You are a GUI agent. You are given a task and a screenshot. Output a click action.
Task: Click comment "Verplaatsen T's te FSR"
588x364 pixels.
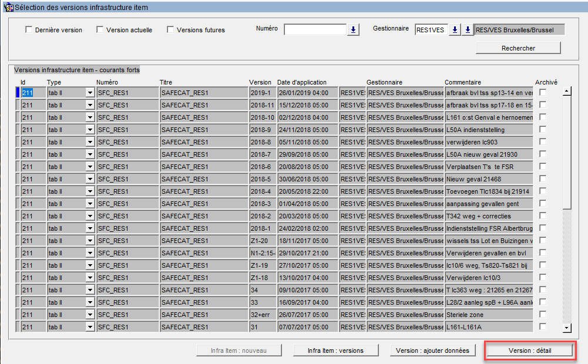tap(489, 167)
